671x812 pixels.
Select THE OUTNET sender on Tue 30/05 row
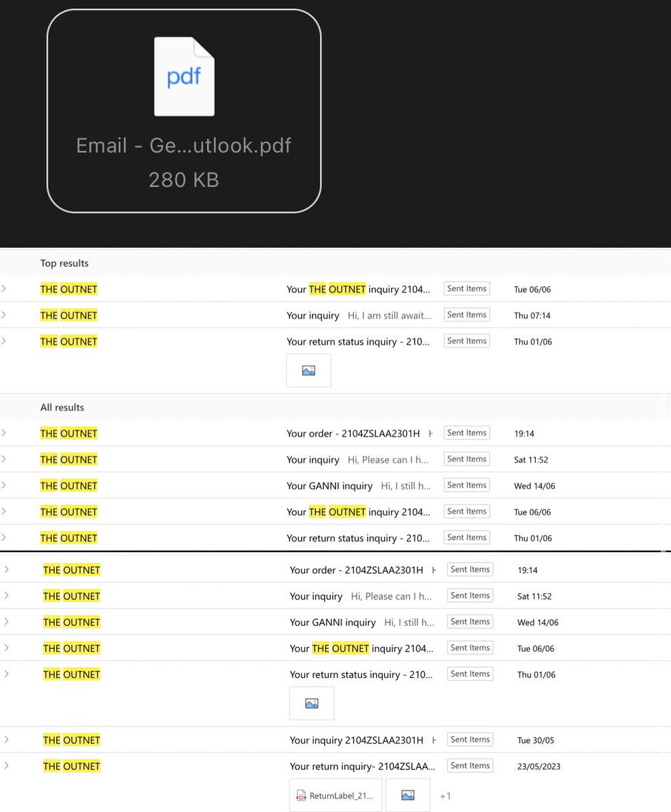(72, 740)
